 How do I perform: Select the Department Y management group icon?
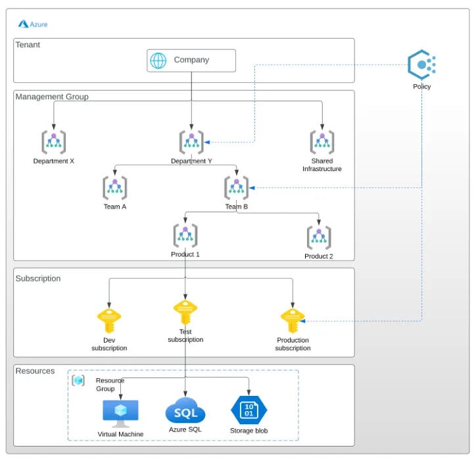191,142
